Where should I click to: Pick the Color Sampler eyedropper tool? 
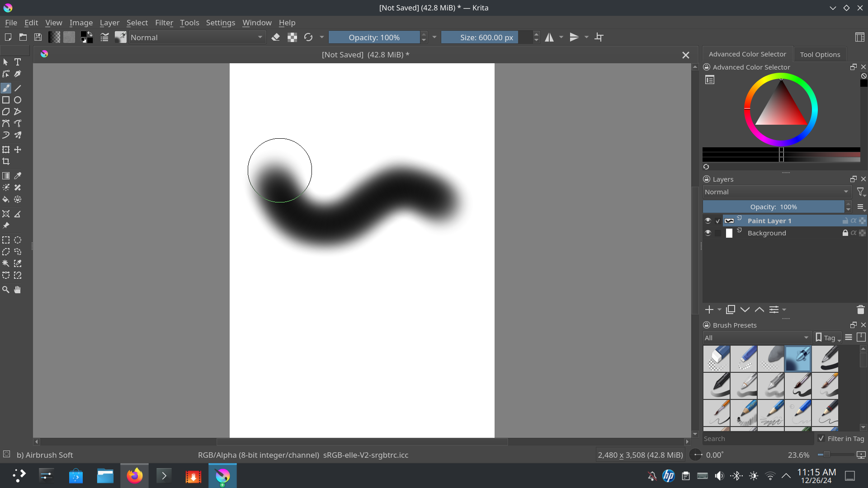(x=18, y=176)
